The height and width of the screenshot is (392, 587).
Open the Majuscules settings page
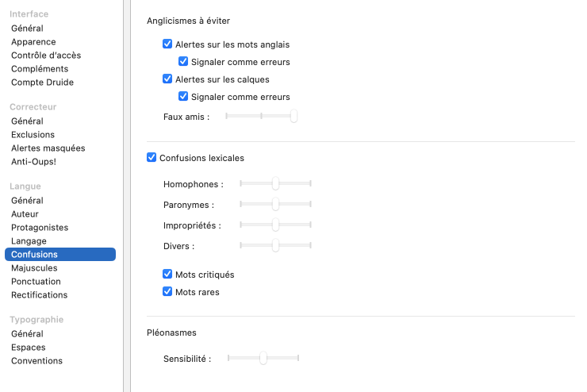tap(34, 268)
